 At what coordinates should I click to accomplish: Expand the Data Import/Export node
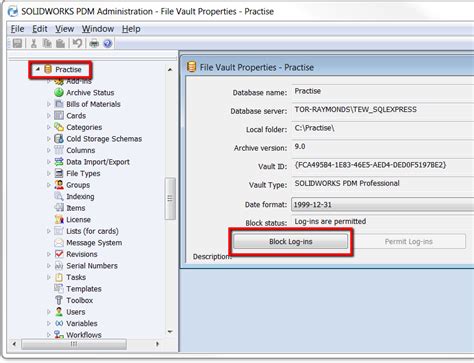(x=49, y=162)
